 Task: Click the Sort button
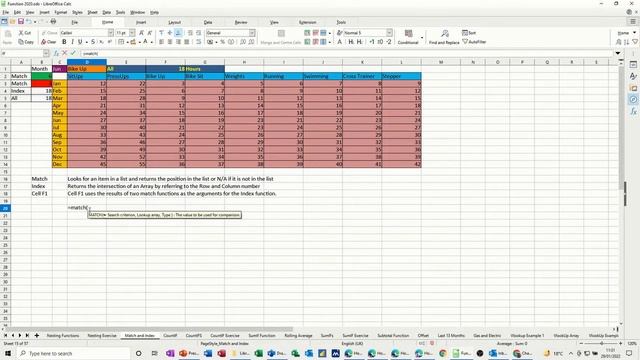469,33
